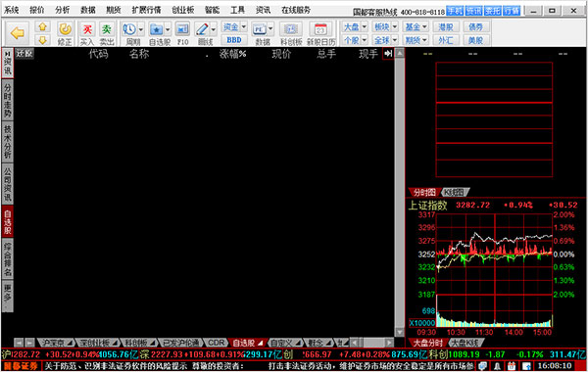Viewport: 588px width, 372px height.
Task: Click the 买入 (buy) icon
Action: pos(87,29)
